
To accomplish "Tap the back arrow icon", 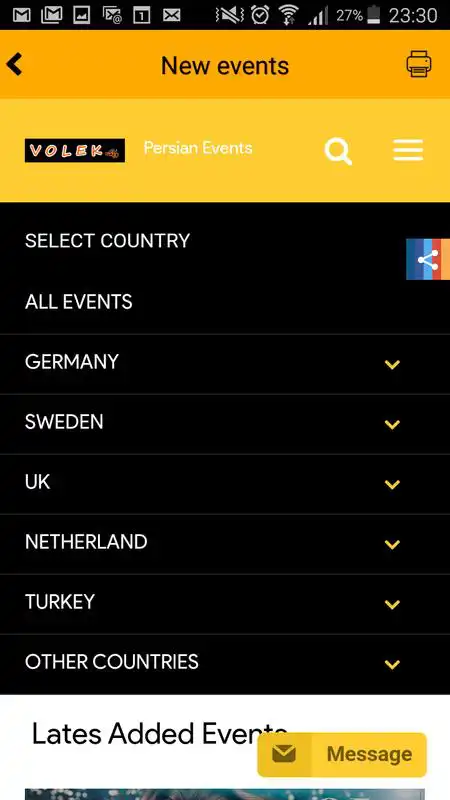I will (14, 65).
